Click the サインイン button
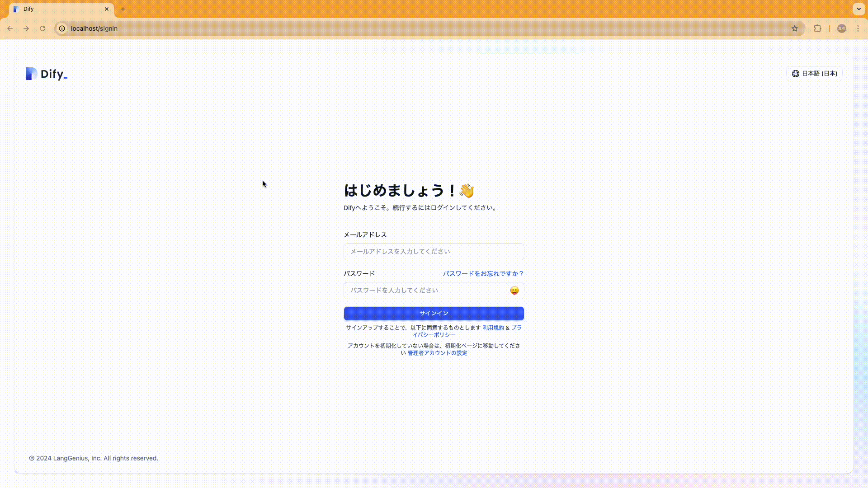The image size is (868, 488). [434, 314]
